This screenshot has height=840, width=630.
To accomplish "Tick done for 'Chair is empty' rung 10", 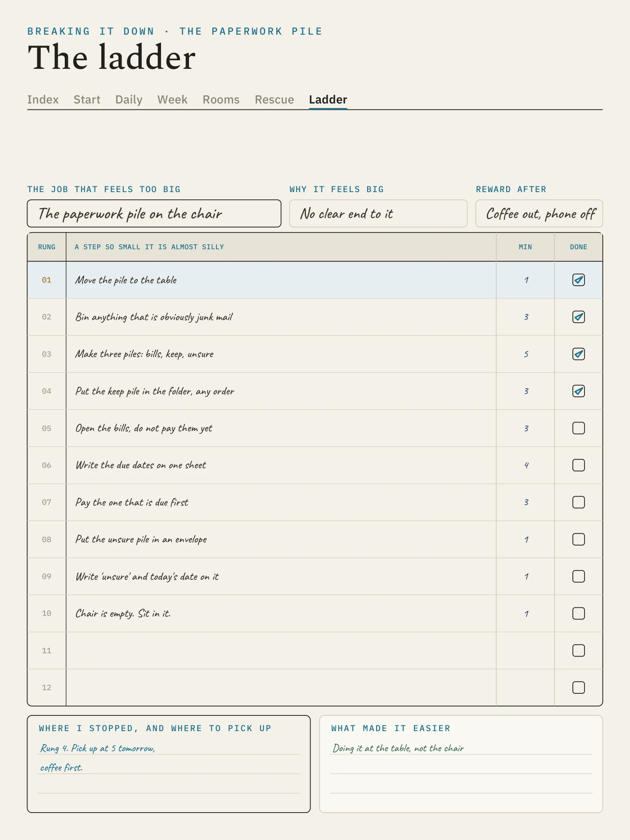I will (578, 613).
